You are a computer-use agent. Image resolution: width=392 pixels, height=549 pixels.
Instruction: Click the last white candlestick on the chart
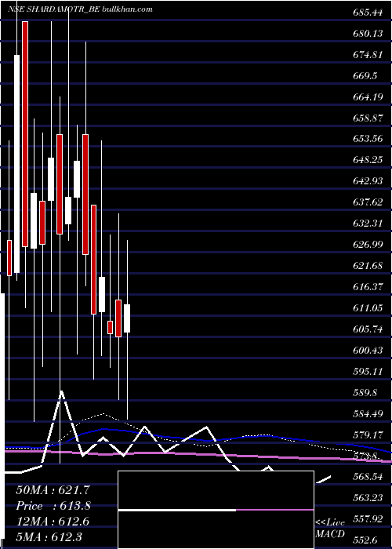click(x=127, y=318)
